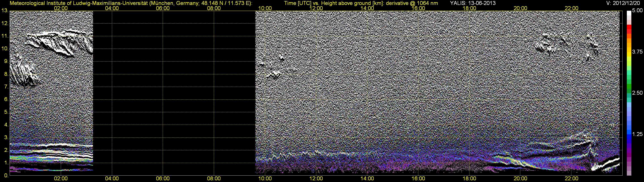Click the 5.00 color scale value
Image resolution: width=644 pixels, height=182 pixels.
coord(637,10)
